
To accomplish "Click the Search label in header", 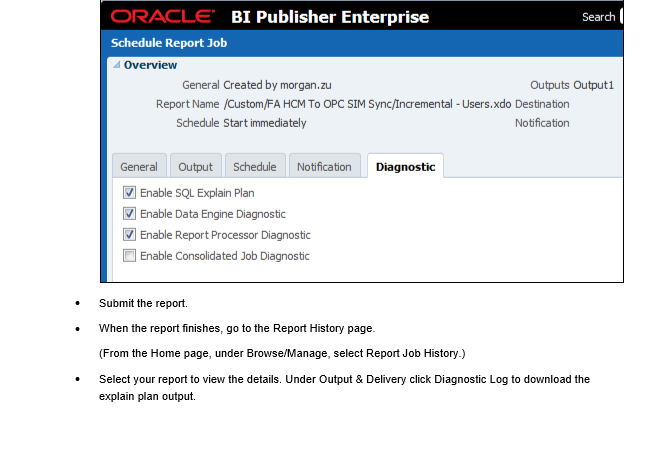I will click(598, 17).
